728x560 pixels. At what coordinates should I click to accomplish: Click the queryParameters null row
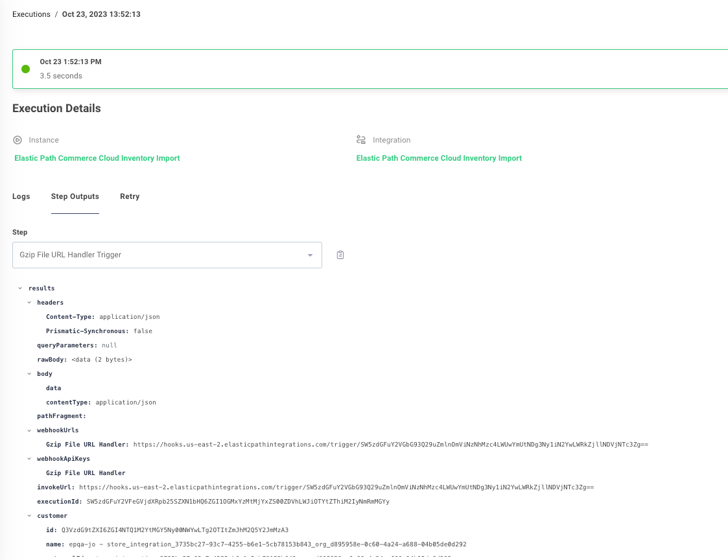click(77, 345)
